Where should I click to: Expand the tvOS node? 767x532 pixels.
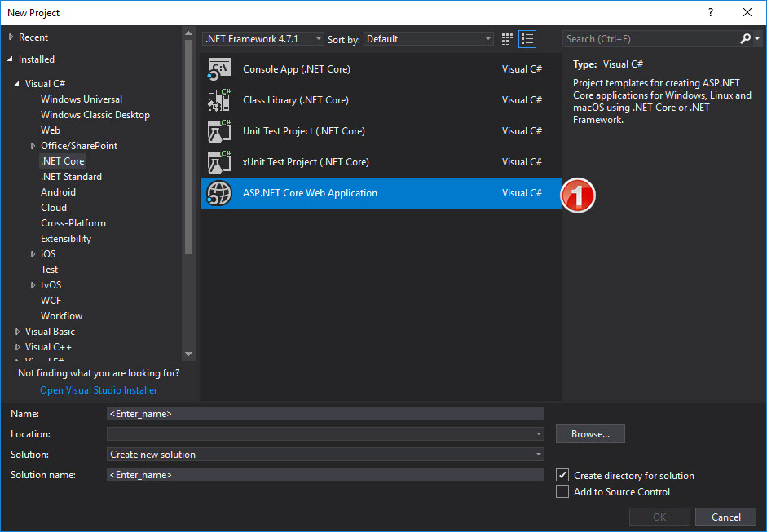coord(33,285)
